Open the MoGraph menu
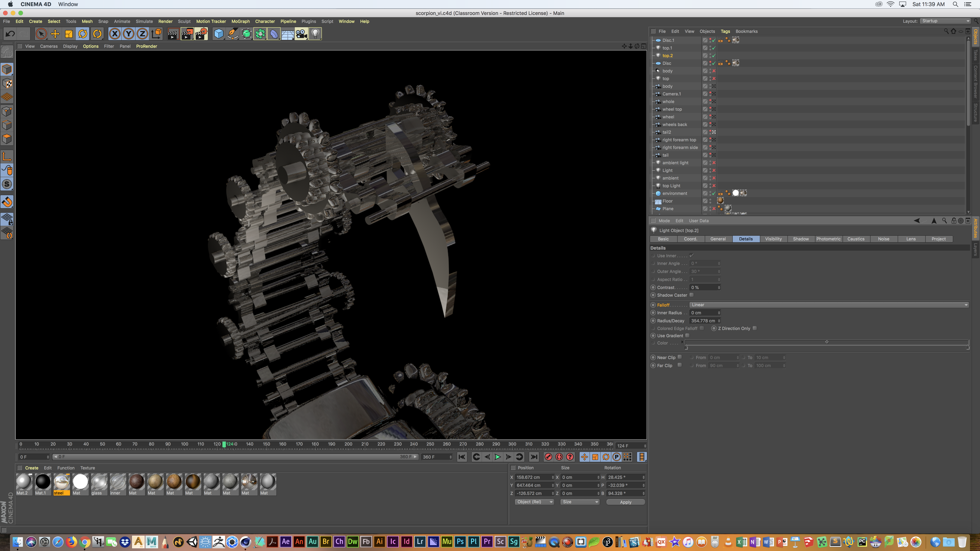This screenshot has width=980, height=551. [x=240, y=21]
